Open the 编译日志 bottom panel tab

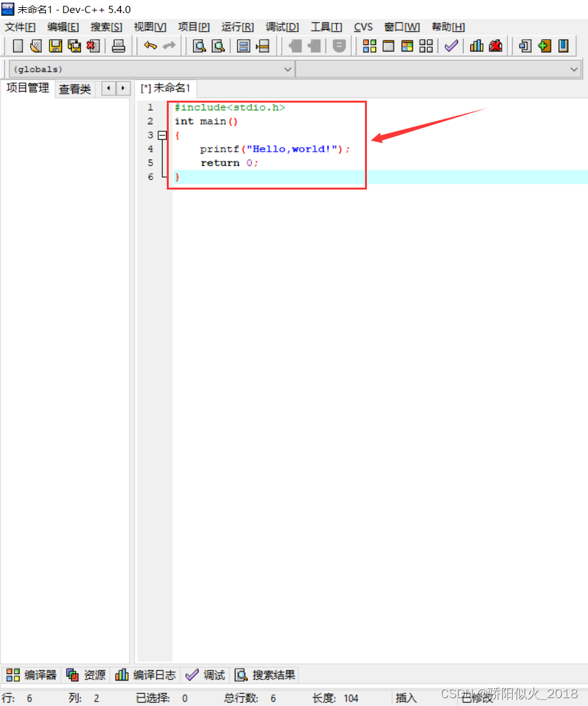(x=145, y=675)
